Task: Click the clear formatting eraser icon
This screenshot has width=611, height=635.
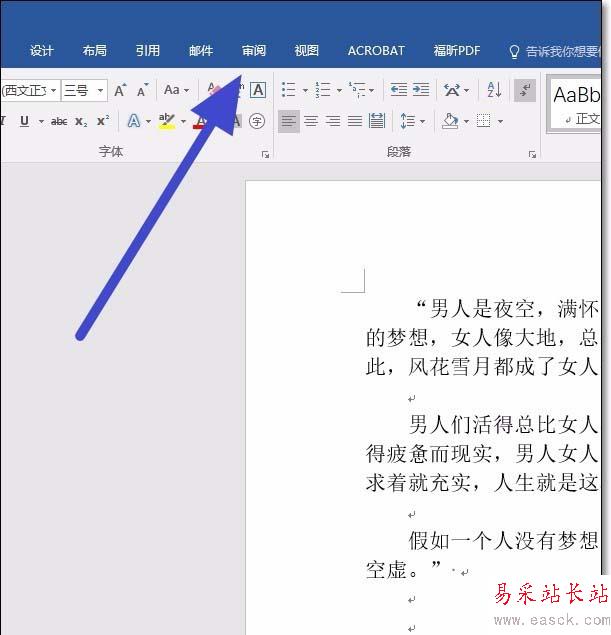Action: pyautogui.click(x=213, y=89)
